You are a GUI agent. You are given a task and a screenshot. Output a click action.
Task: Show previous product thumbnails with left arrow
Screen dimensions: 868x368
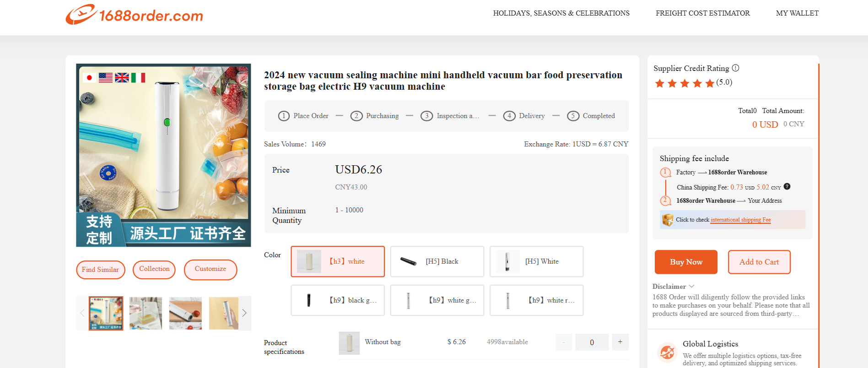(82, 313)
